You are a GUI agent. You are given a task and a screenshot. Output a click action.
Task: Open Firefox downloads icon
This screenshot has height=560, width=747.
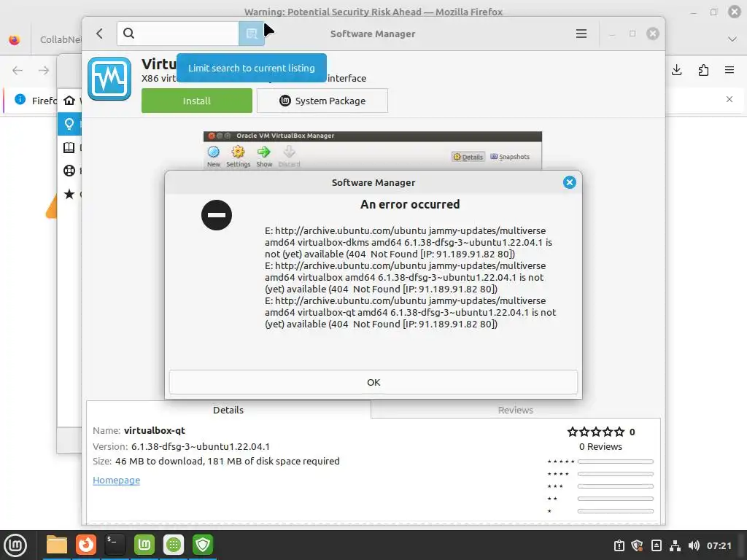(x=676, y=71)
